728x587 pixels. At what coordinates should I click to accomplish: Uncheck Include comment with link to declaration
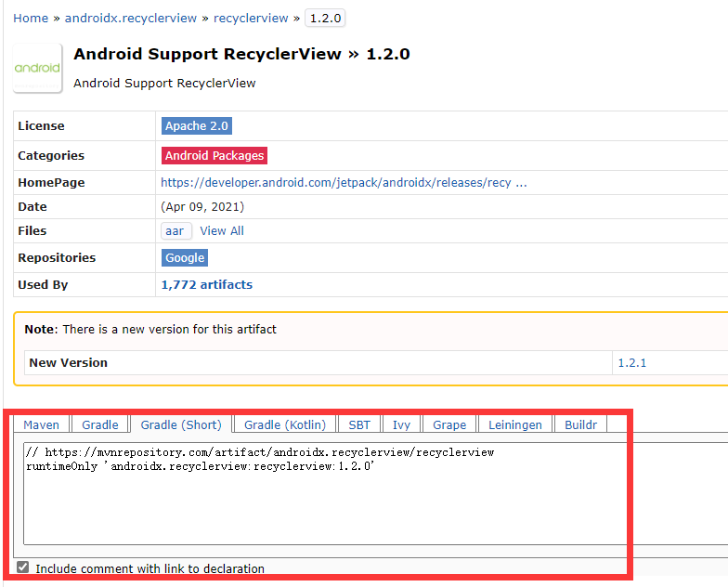[22, 567]
